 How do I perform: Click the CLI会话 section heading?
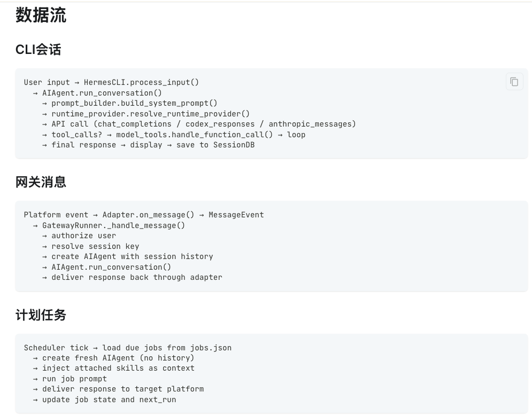pos(38,50)
